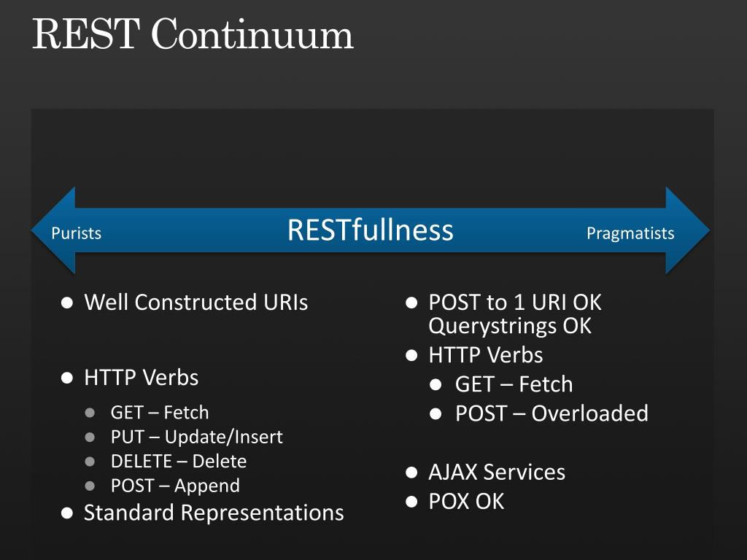This screenshot has height=560, width=747.
Task: Click the POST – Append line
Action: pos(175,486)
